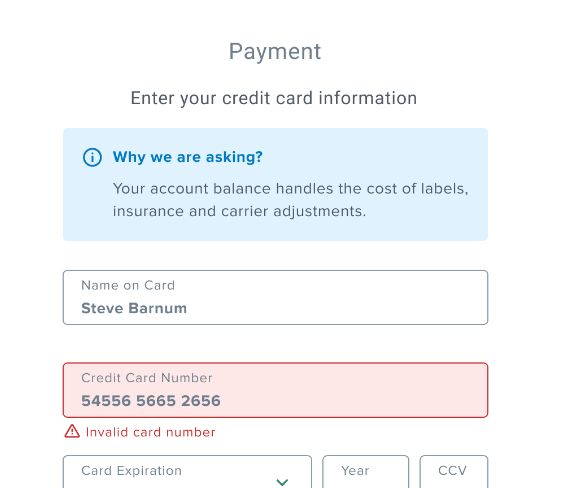The width and height of the screenshot is (568, 488).
Task: Place cursor in "Steve Barnum" text
Action: 134,308
